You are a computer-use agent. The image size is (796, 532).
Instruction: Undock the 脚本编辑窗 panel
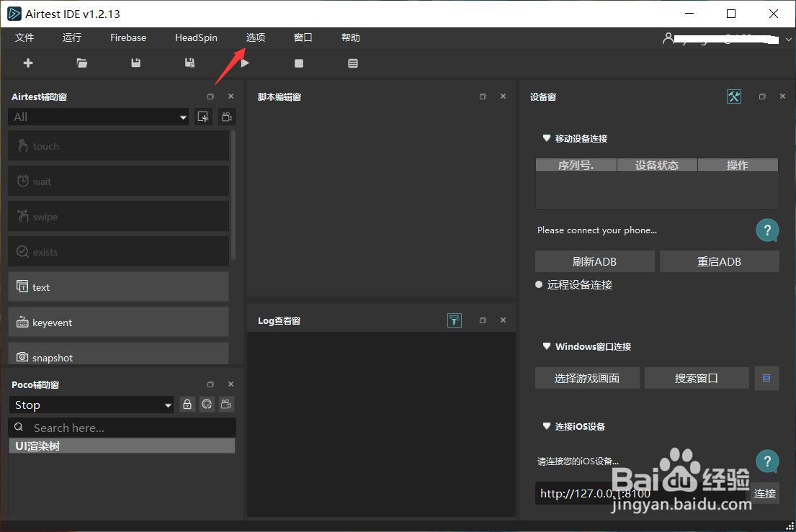(483, 96)
